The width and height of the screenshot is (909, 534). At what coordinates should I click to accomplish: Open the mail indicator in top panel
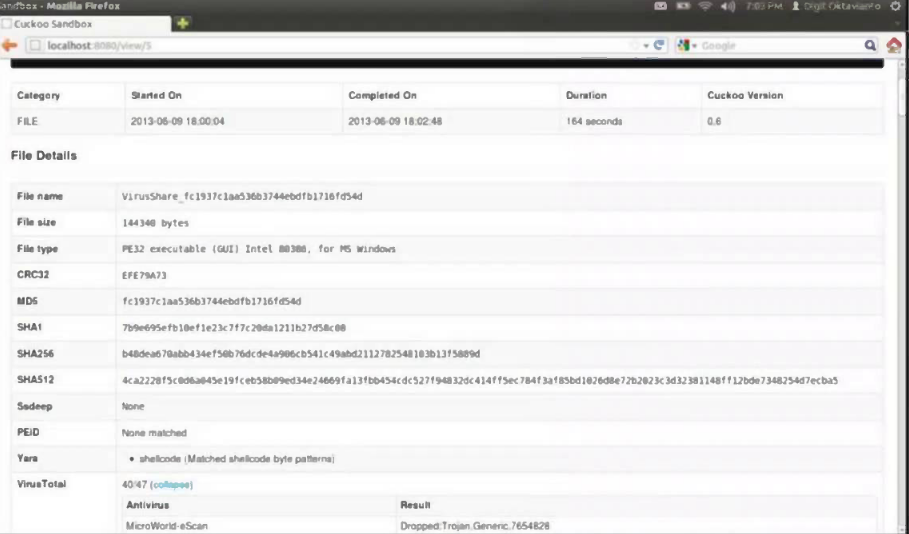[660, 6]
